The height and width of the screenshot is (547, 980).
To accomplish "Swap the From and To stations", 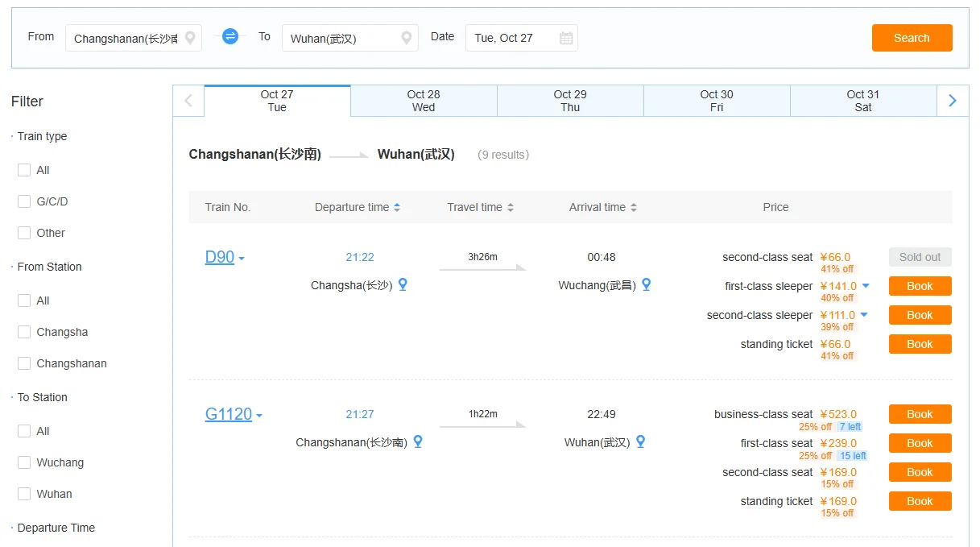I will pos(230,36).
